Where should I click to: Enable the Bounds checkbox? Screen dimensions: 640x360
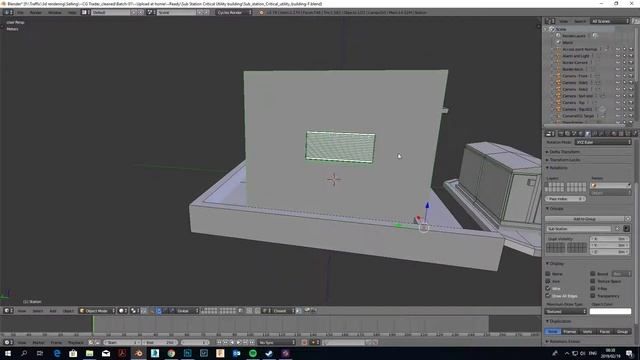point(593,273)
